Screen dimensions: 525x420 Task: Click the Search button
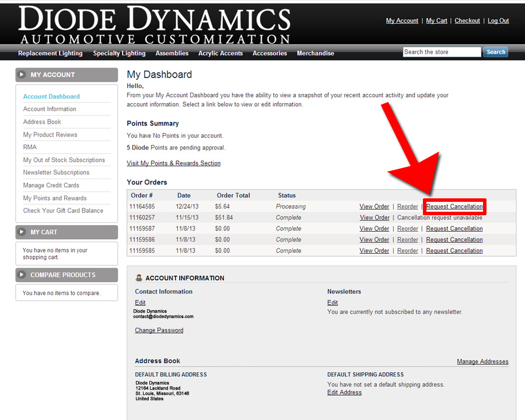[x=496, y=52]
